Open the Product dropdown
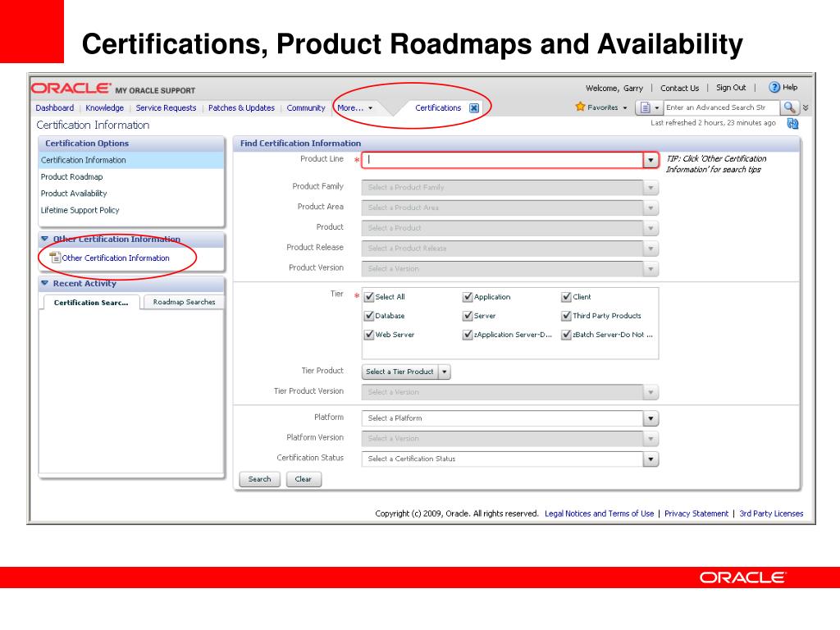The width and height of the screenshot is (840, 630). click(x=510, y=228)
